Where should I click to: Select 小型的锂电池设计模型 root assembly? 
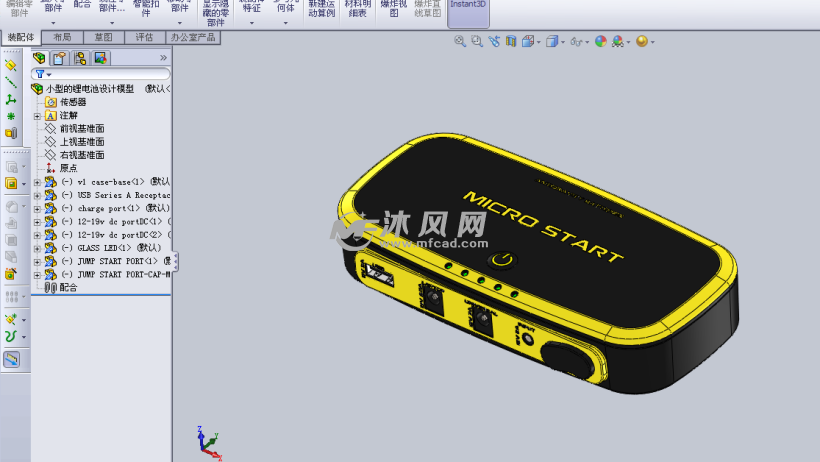tap(89, 89)
